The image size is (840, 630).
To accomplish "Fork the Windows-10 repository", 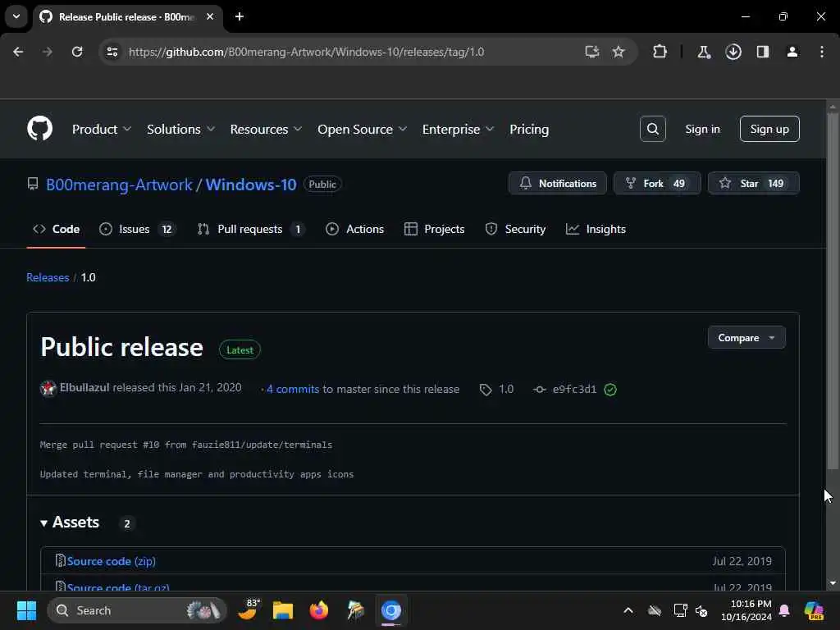I will (657, 183).
